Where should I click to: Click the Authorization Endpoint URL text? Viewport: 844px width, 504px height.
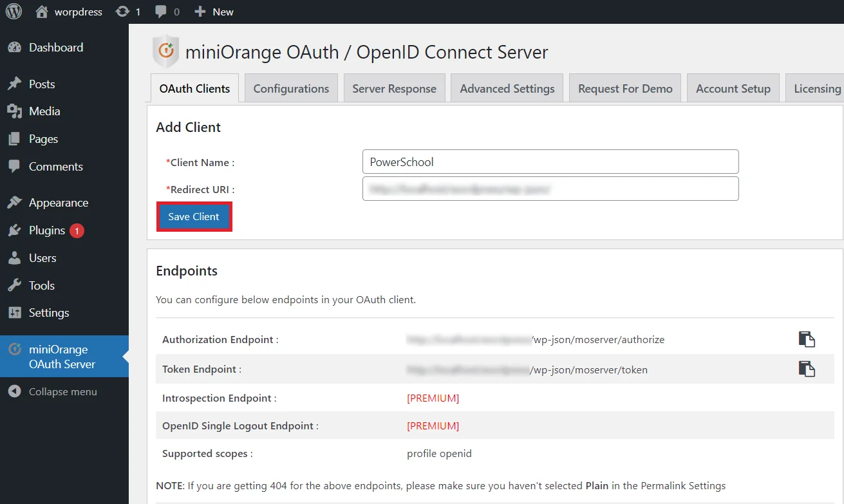(x=536, y=339)
